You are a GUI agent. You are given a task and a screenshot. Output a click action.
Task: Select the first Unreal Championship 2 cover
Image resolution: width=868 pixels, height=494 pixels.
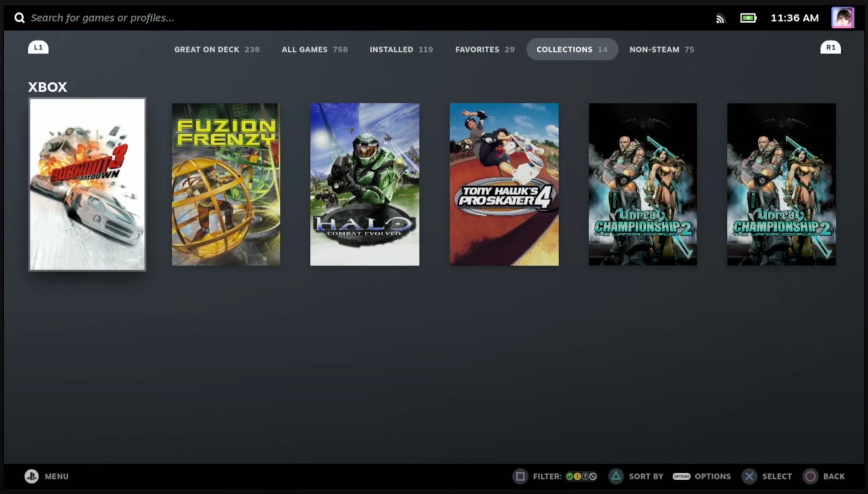pyautogui.click(x=643, y=184)
